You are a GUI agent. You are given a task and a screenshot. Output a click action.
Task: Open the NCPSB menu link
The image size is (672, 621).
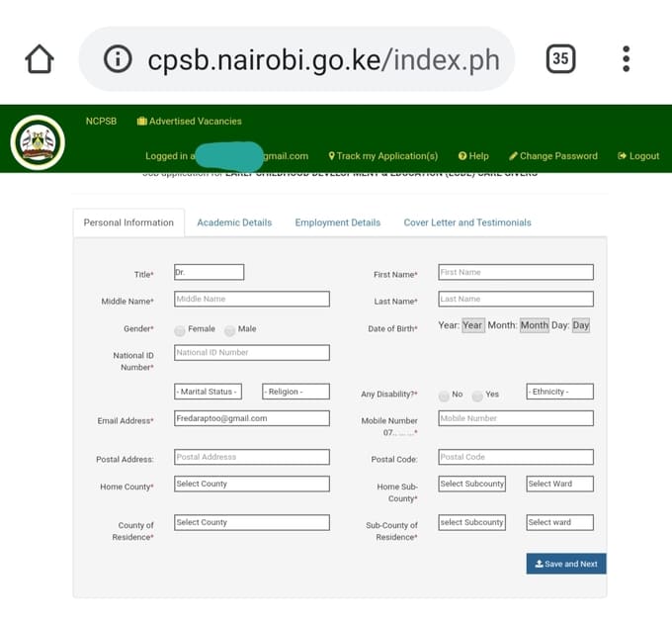pyautogui.click(x=101, y=121)
